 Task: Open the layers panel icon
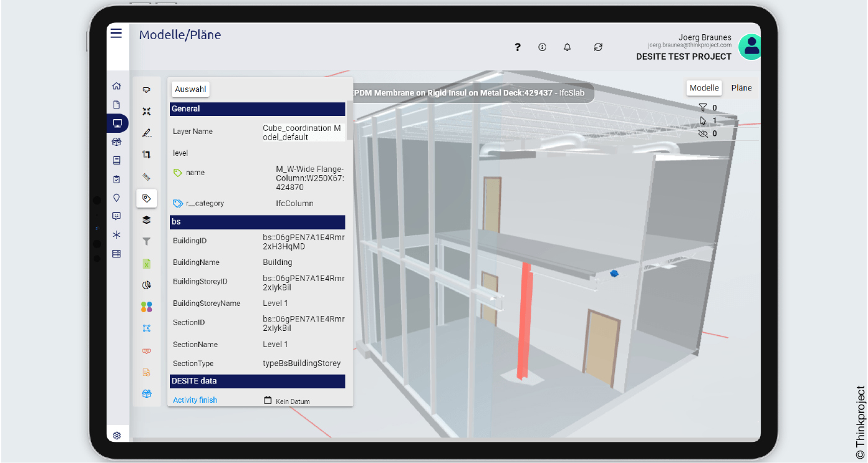tap(147, 220)
